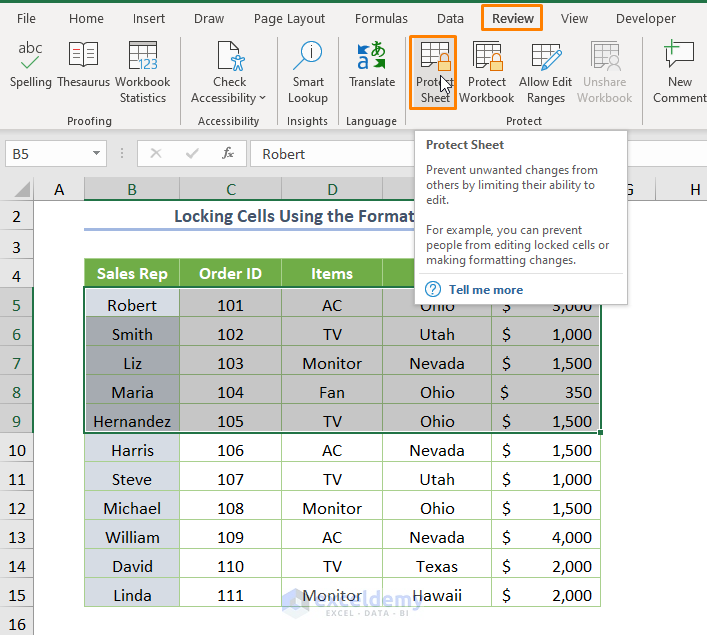Switch to the Formulas tab
Screen dimensions: 707x635
coord(381,18)
